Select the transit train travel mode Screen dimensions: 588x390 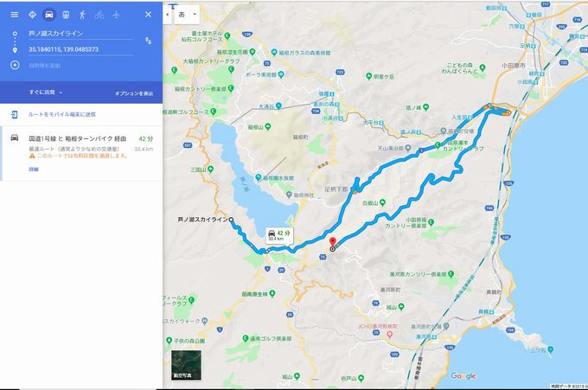[66, 15]
